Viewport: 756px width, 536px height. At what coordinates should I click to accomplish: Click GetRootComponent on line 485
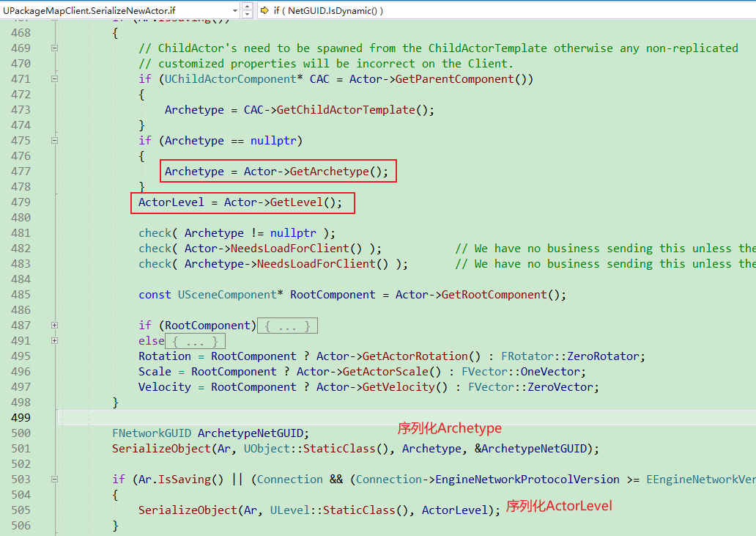[x=494, y=295]
